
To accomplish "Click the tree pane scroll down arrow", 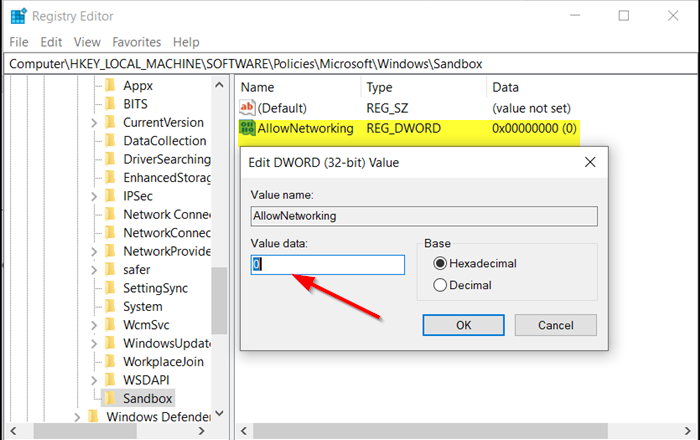I will coord(219,413).
